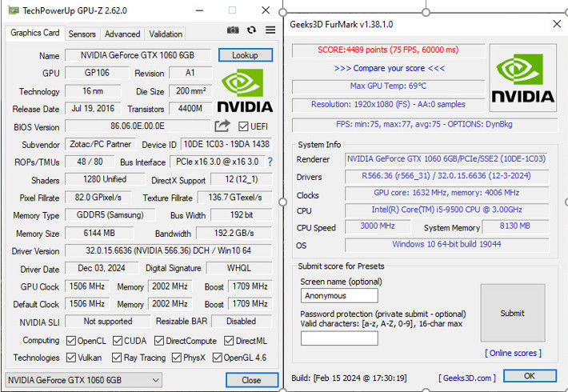Click the Subvendor Zotac/PC Partner field
Viewport: 568px width, 392px height.
coord(100,144)
